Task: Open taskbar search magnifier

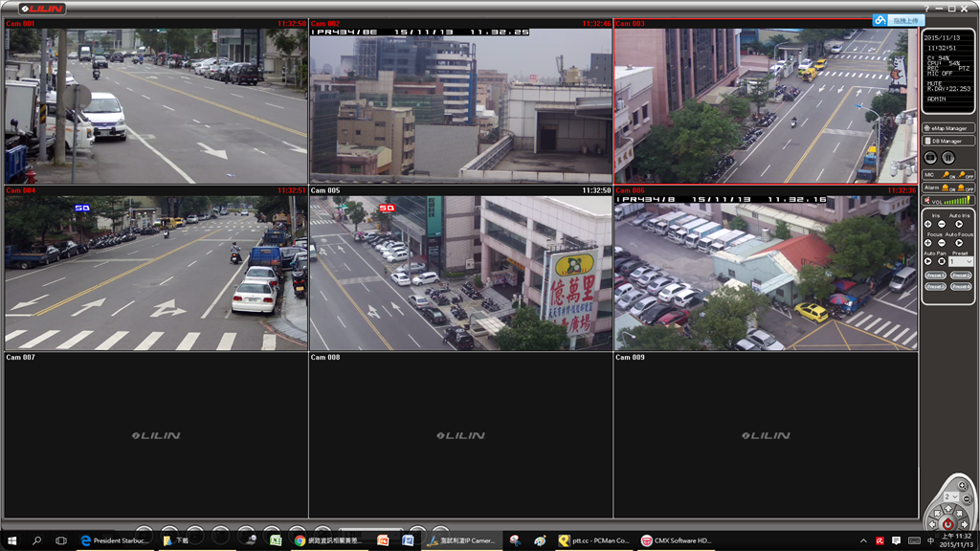Action: tap(37, 540)
